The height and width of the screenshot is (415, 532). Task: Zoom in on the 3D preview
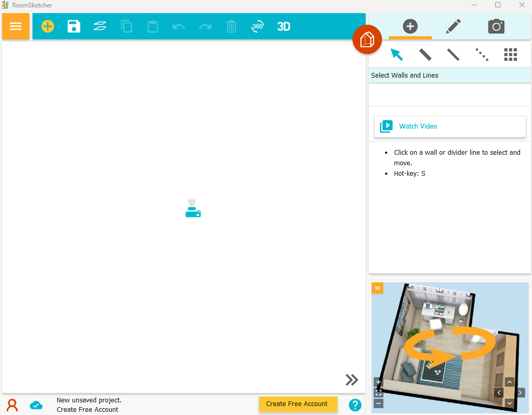point(378,382)
